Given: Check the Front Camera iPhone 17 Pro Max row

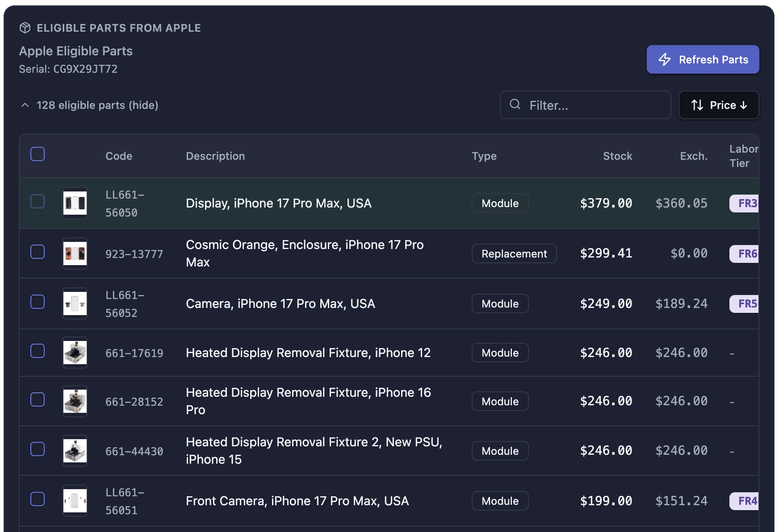Looking at the screenshot, I should [38, 499].
